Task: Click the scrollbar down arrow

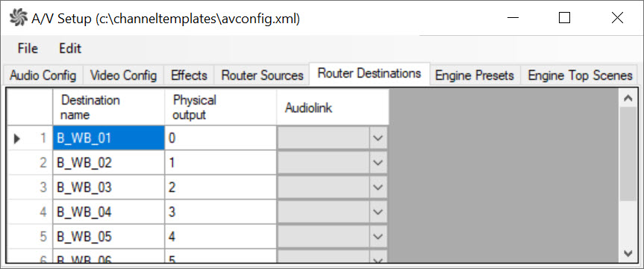Action: 628,253
